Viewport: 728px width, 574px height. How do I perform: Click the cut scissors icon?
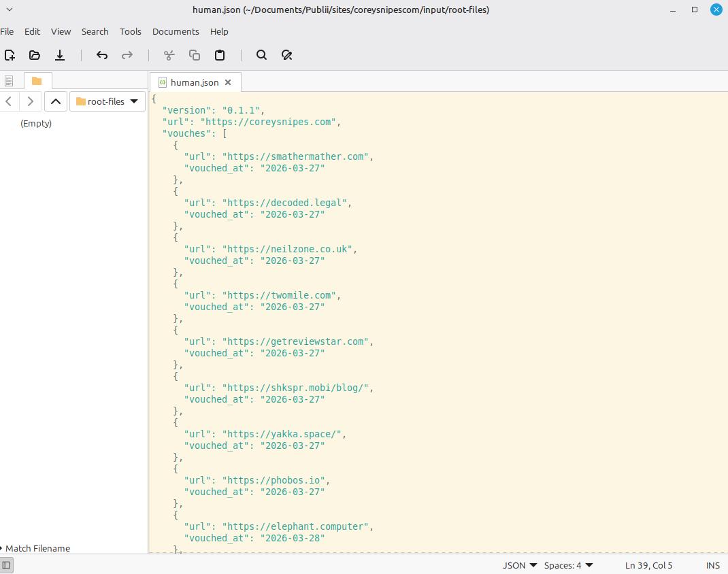tap(169, 55)
